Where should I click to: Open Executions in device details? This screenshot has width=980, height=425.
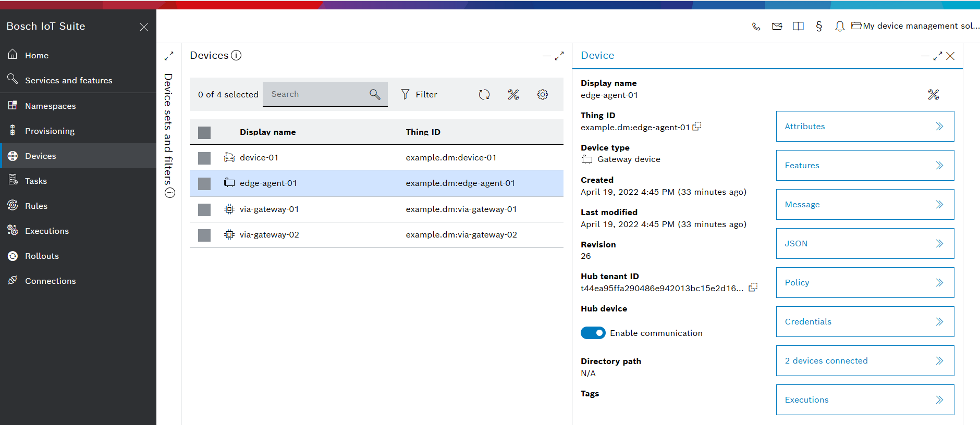(x=865, y=399)
